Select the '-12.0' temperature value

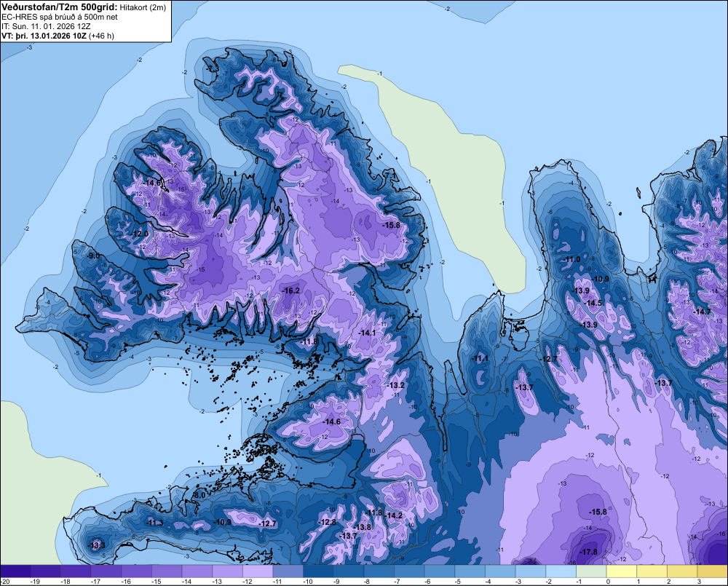click(x=140, y=234)
